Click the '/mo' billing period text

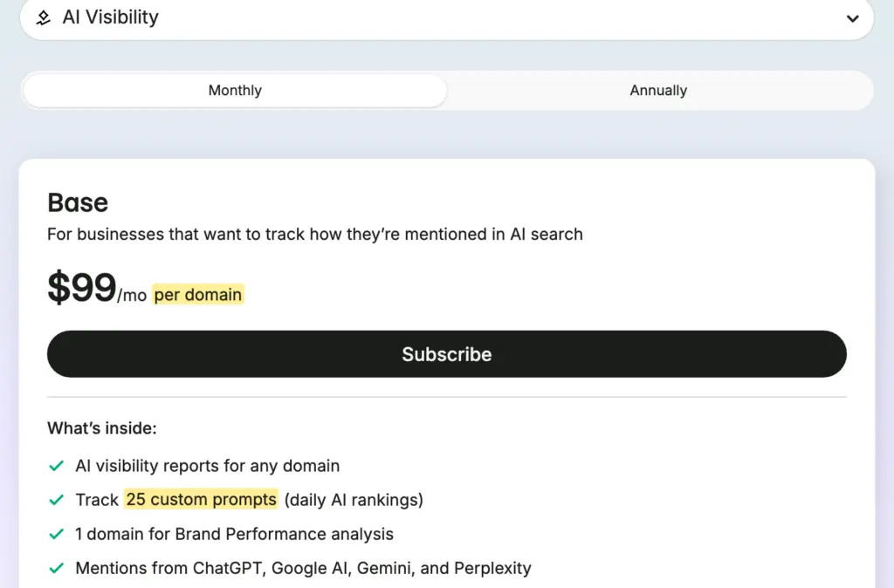132,295
